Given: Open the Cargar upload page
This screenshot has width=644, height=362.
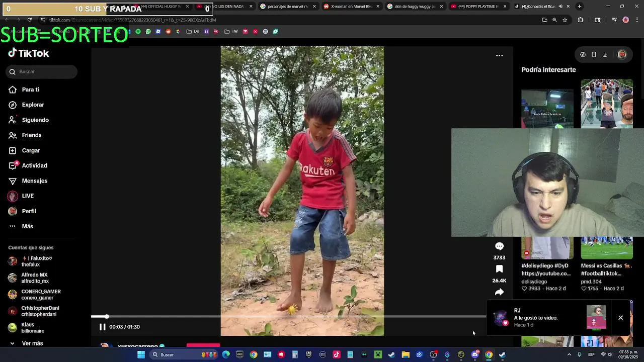Looking at the screenshot, I should [31, 150].
